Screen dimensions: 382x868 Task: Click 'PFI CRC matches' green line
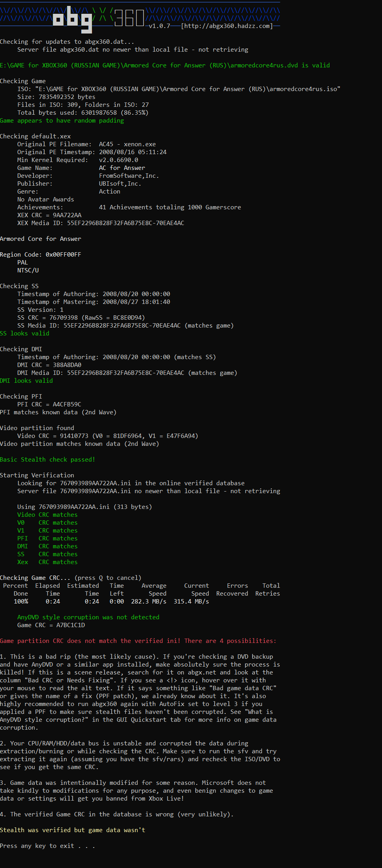(x=47, y=538)
